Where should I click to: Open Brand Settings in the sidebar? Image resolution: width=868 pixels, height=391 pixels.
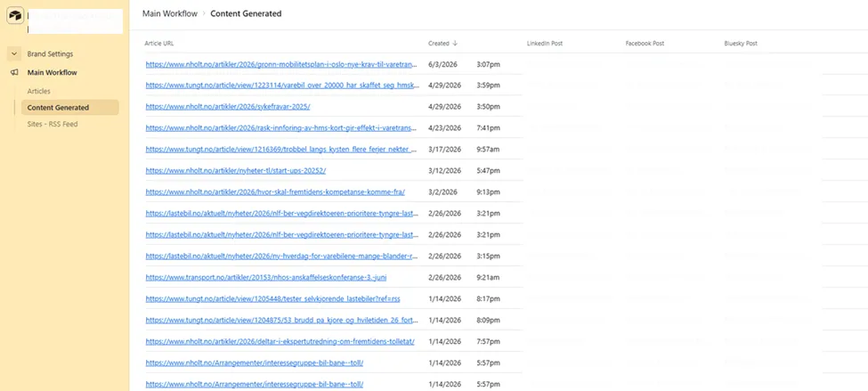50,53
